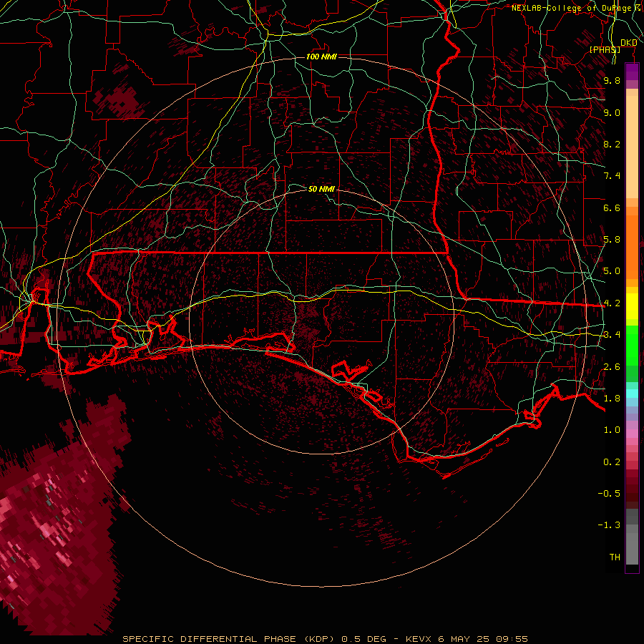Click the 5.0 value on the color scale
Screen dimensions: 644x644
tap(612, 271)
